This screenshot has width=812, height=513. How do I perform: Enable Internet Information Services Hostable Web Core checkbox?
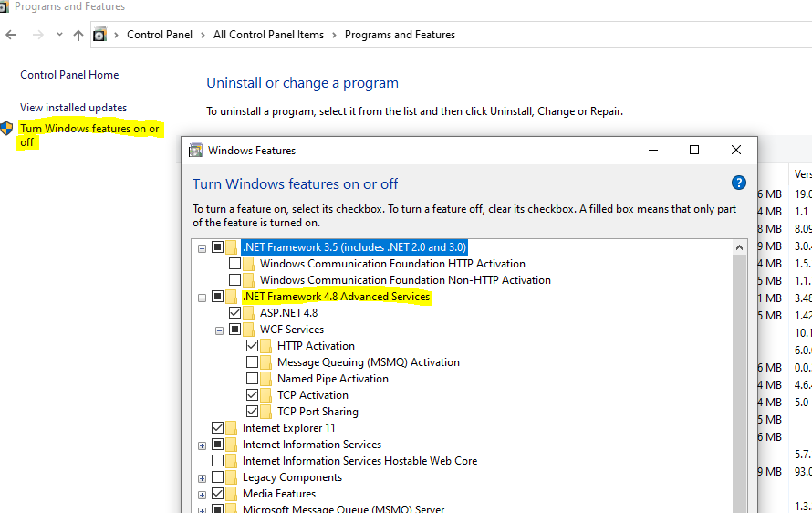[217, 461]
